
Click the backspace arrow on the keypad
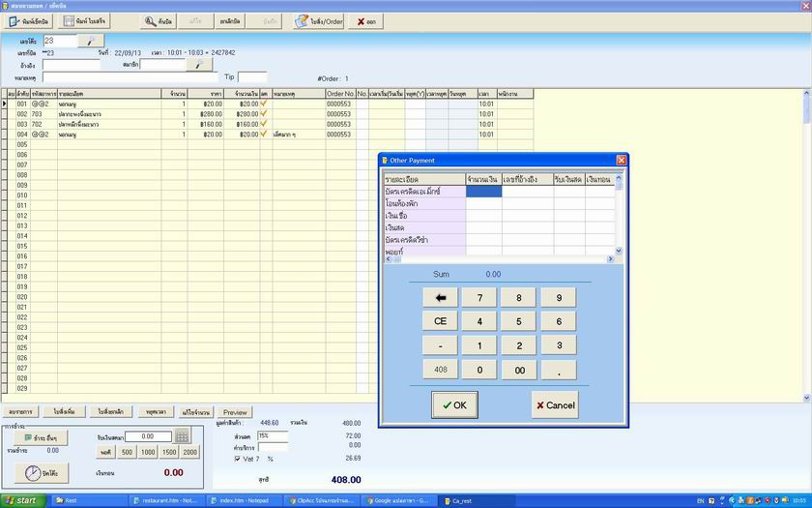[440, 298]
